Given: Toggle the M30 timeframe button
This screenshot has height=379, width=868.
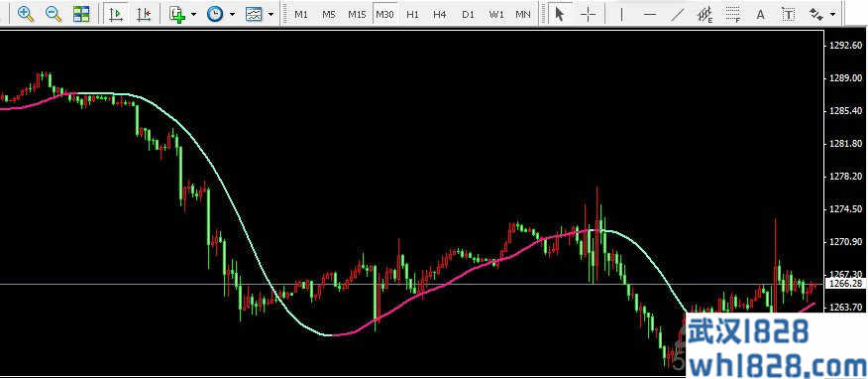Looking at the screenshot, I should click(384, 15).
